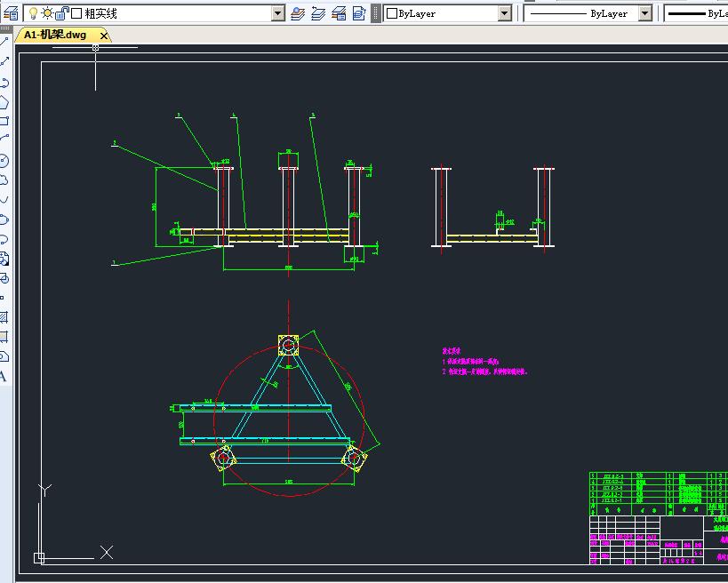Select the Point tool

click(x=3, y=298)
